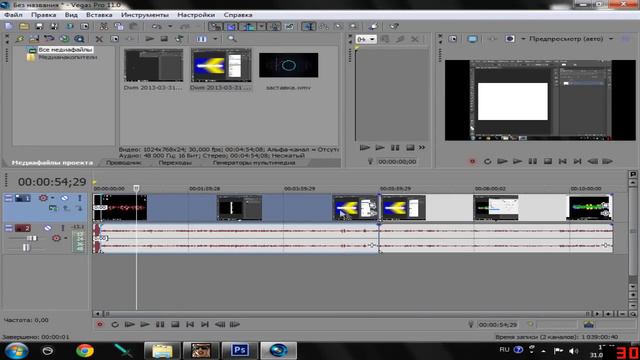The height and width of the screenshot is (360, 640).
Task: Click Get Media from the Web icon
Action: tap(64, 39)
